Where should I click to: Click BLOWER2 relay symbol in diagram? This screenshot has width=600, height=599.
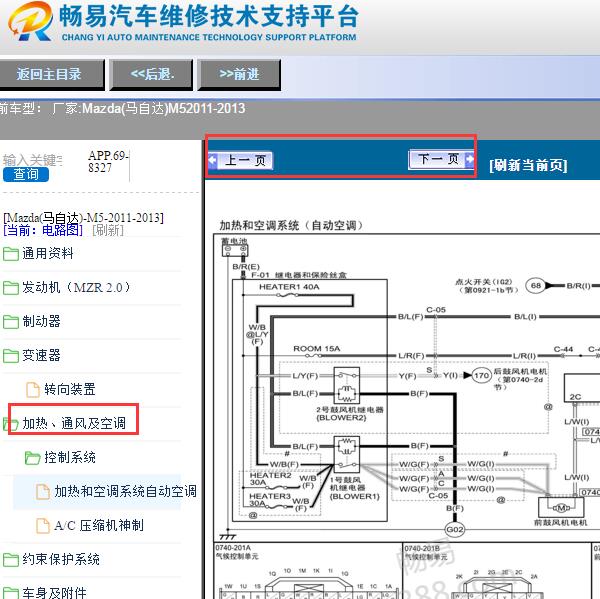point(347,385)
